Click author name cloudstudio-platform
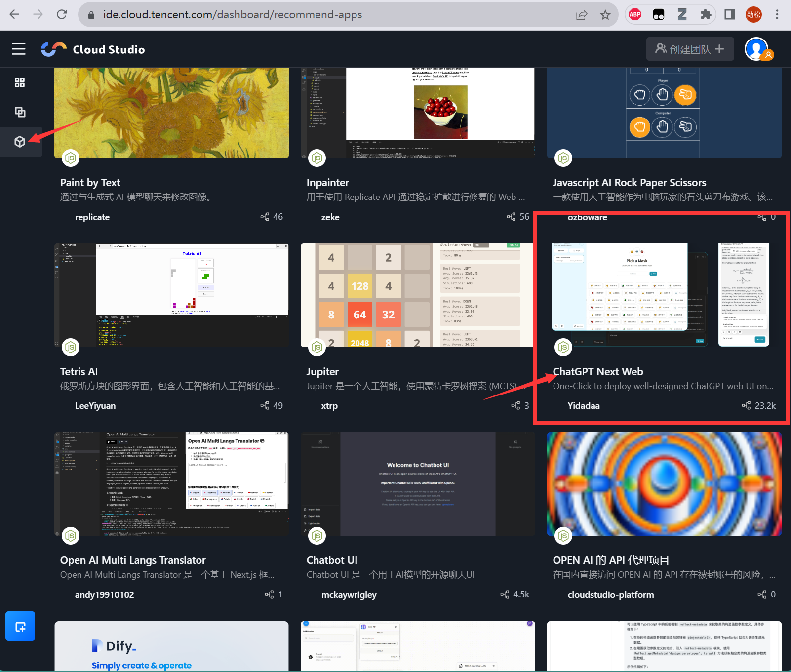The width and height of the screenshot is (791, 672). click(x=611, y=595)
